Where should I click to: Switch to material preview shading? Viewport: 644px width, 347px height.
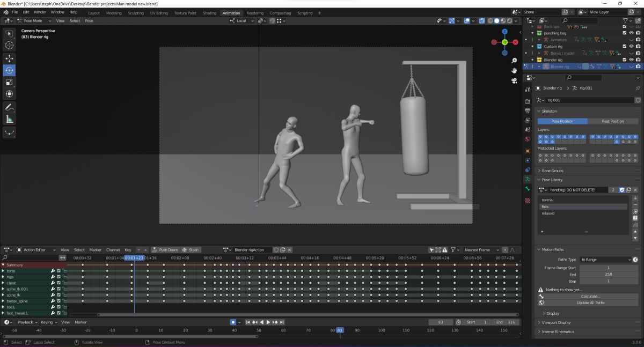pos(503,21)
